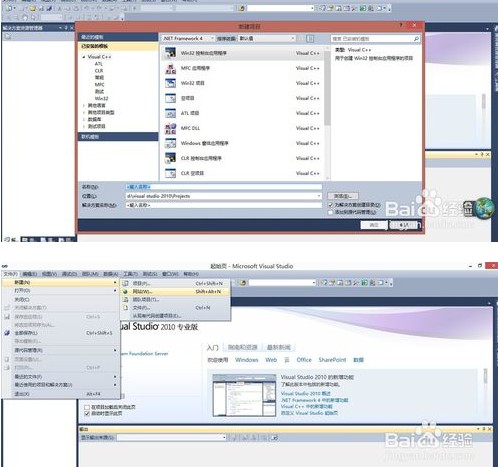Enable add to source control checkbox
The image size is (498, 467).
pos(330,212)
